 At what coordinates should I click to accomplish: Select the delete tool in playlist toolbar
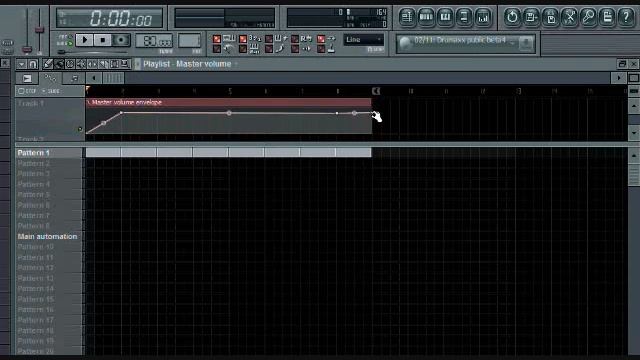click(x=70, y=64)
